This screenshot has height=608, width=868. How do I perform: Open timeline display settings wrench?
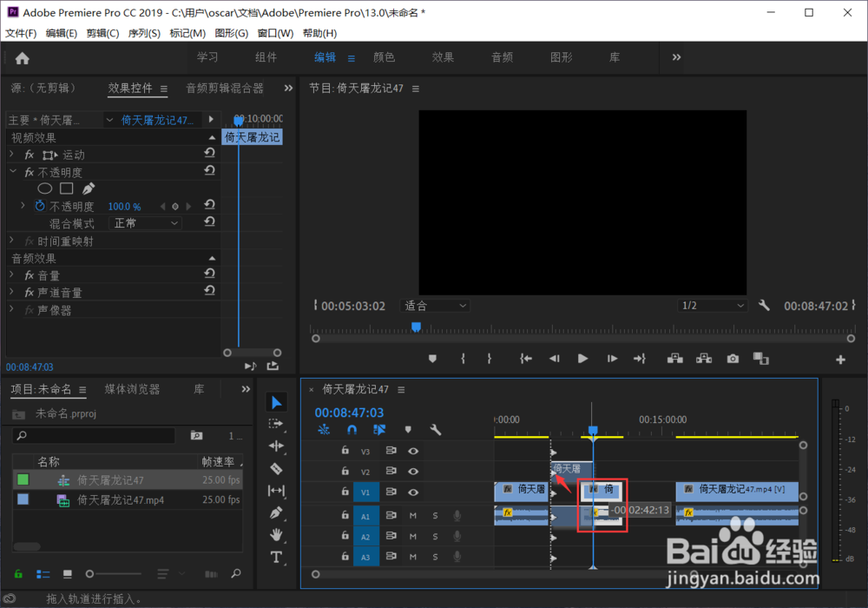[x=435, y=430]
